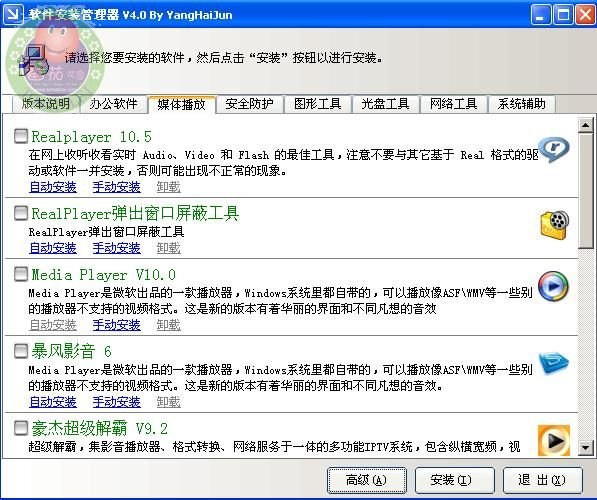Select the 媒体播放 tab

tap(182, 104)
